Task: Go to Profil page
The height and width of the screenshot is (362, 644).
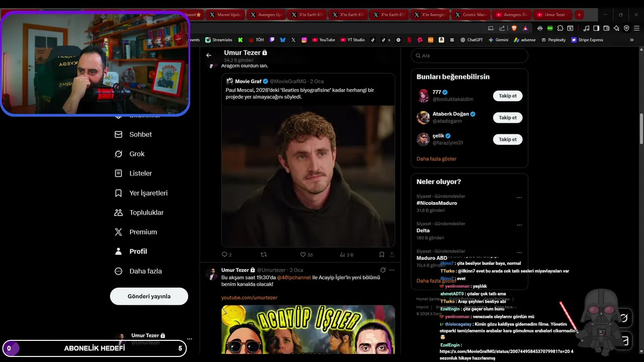Action: point(131,251)
